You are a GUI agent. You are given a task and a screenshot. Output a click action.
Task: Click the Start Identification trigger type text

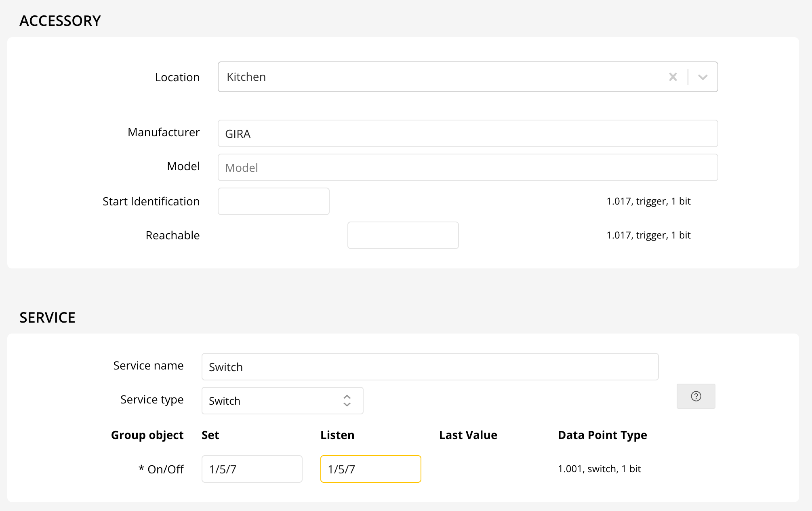648,201
